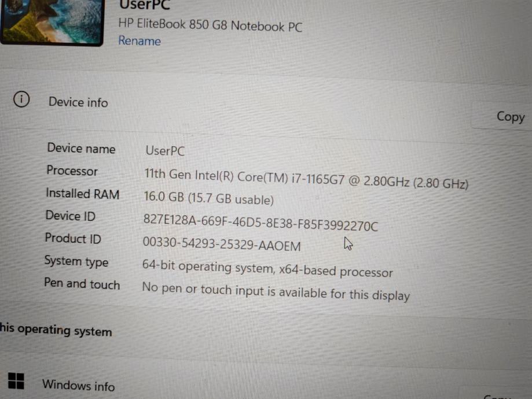Click the Device info circle icon

point(21,99)
